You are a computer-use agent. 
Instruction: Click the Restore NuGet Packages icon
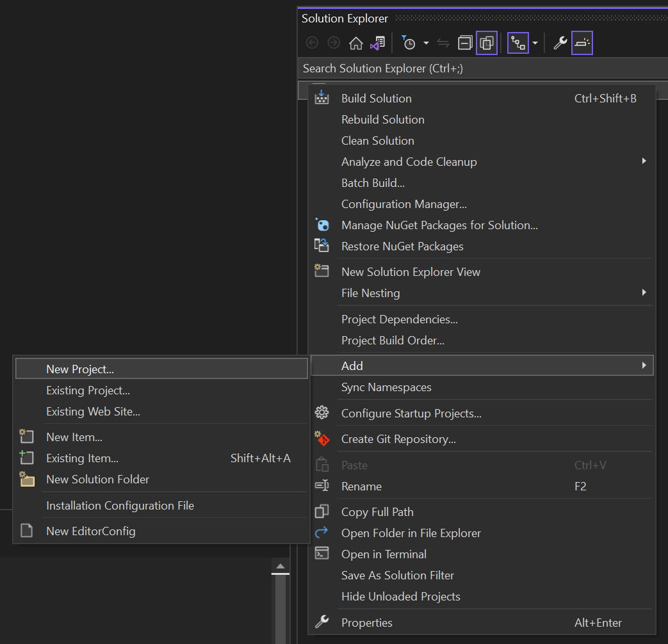tap(322, 245)
